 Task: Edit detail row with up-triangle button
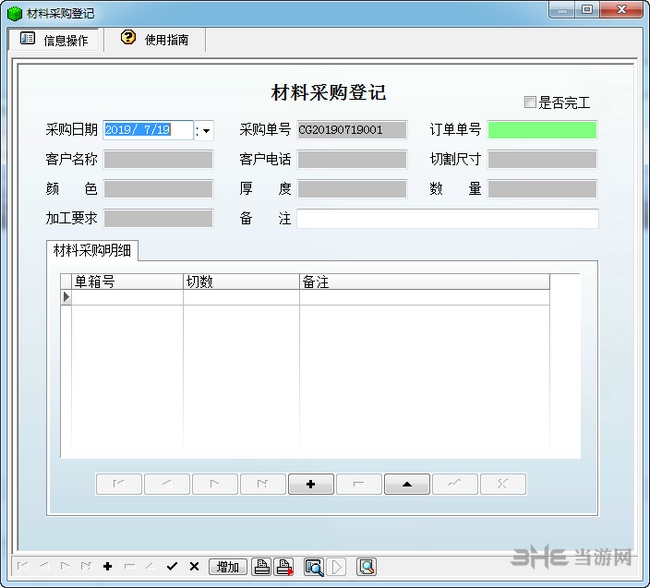(x=407, y=484)
